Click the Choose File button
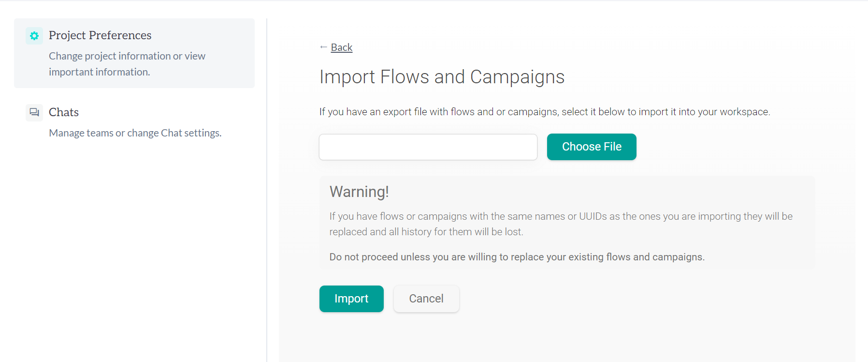The height and width of the screenshot is (362, 868). 591,147
